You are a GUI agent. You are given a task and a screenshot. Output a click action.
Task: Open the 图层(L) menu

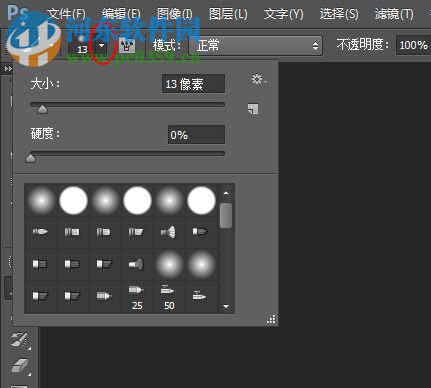pos(228,14)
